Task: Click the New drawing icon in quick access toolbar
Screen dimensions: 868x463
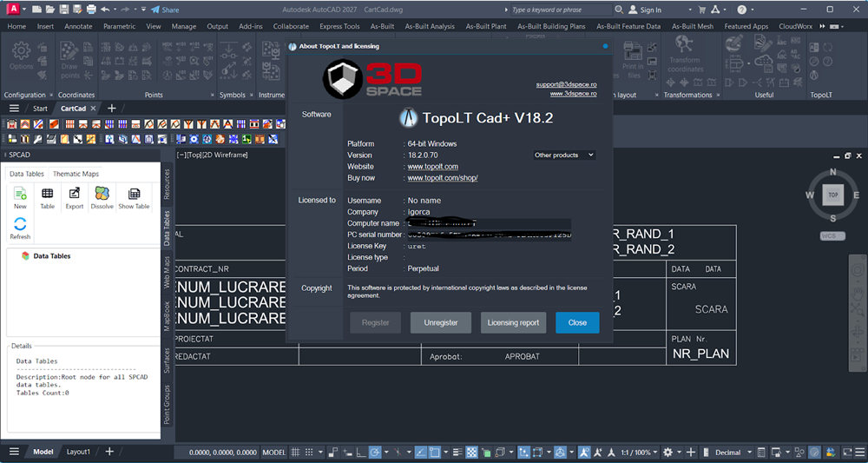Action: pos(37,10)
